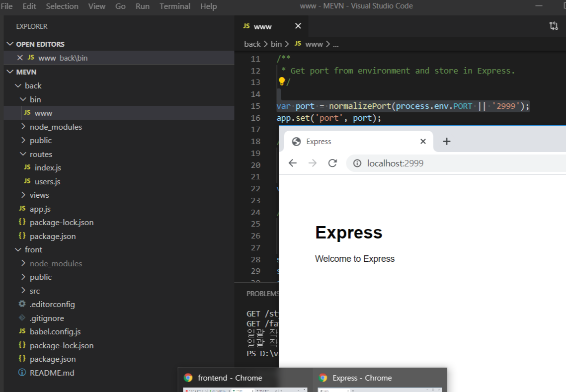The image size is (566, 392).
Task: Open users.js in routes
Action: click(119, 181)
